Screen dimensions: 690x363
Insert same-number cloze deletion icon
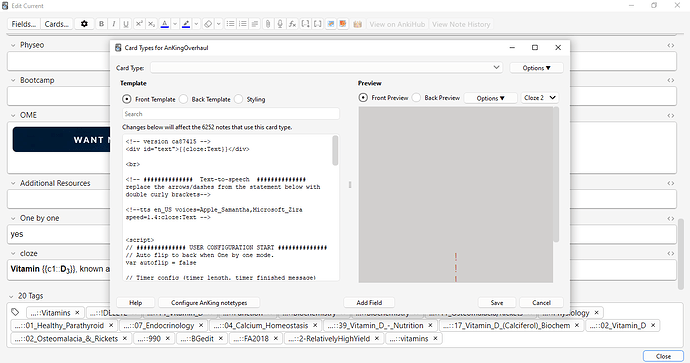(317, 24)
